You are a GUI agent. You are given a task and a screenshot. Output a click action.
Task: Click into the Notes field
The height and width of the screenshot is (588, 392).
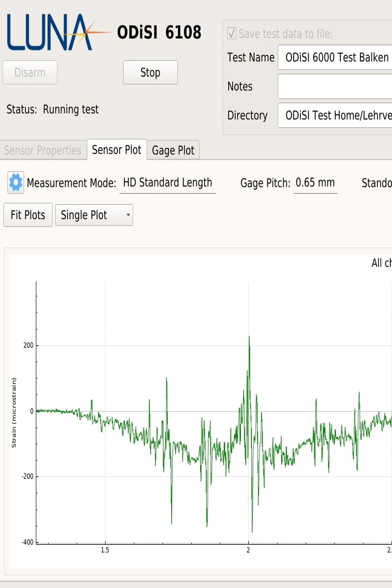click(335, 86)
